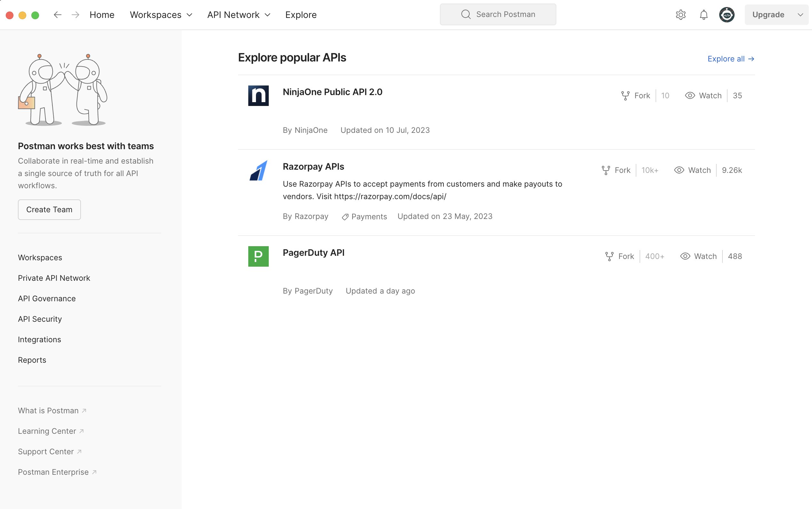Image resolution: width=812 pixels, height=509 pixels.
Task: Open the settings gear icon
Action: click(681, 15)
